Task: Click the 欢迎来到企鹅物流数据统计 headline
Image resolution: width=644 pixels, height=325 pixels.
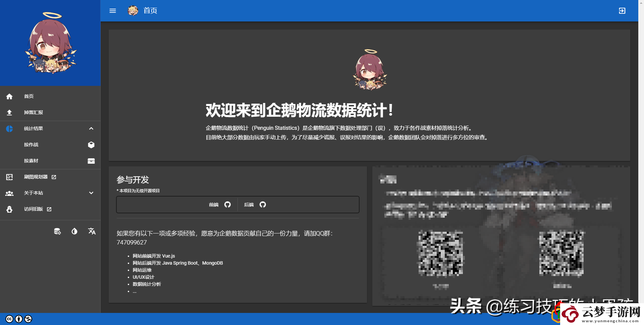Action: coord(299,110)
